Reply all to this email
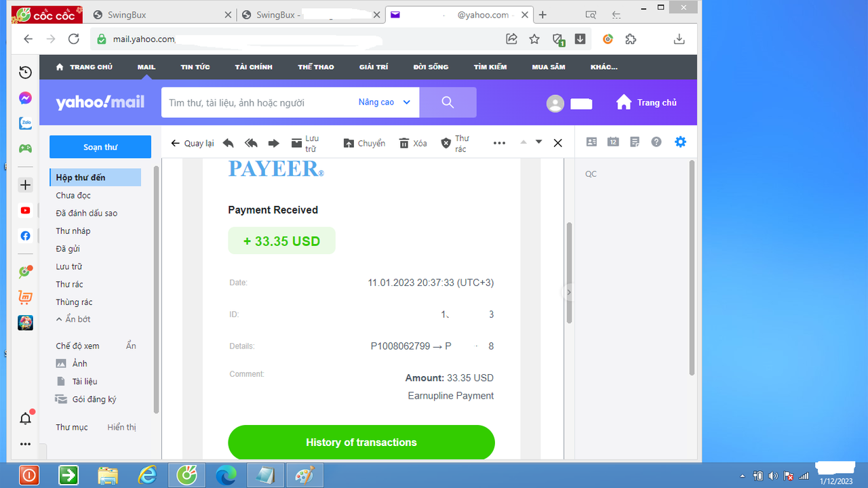The width and height of the screenshot is (868, 488). click(x=251, y=143)
